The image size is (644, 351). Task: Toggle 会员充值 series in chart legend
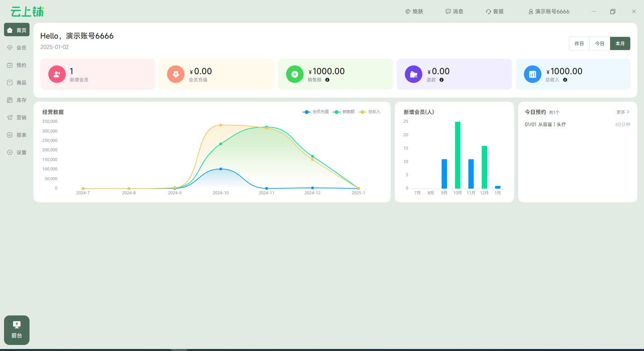[x=316, y=112]
